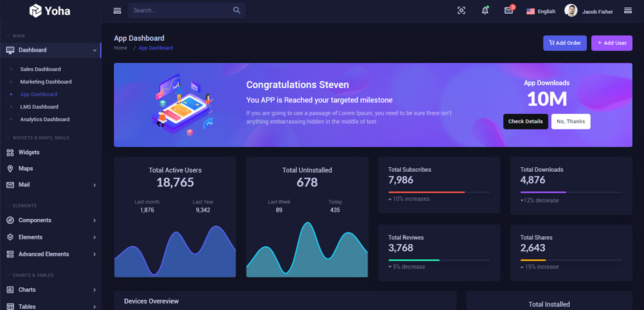Toggle the sidebar hamburger menu
This screenshot has width=644, height=310.
pos(117,11)
